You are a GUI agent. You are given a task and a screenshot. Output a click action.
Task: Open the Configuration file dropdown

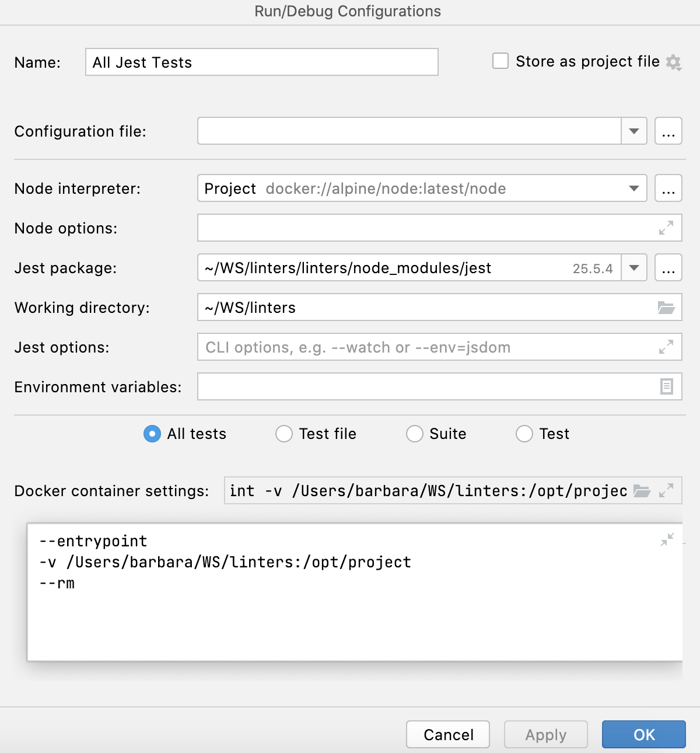pos(633,131)
